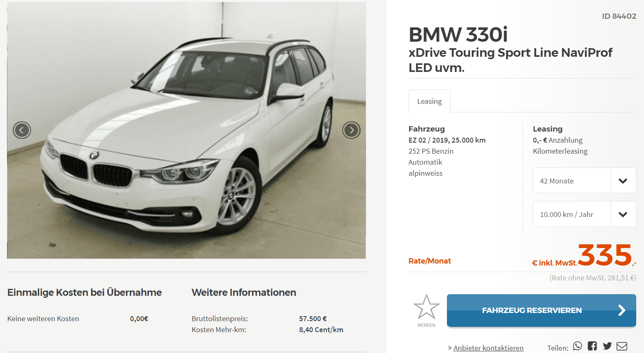The width and height of the screenshot is (644, 353).
Task: Share the offer by email
Action: [x=622, y=346]
